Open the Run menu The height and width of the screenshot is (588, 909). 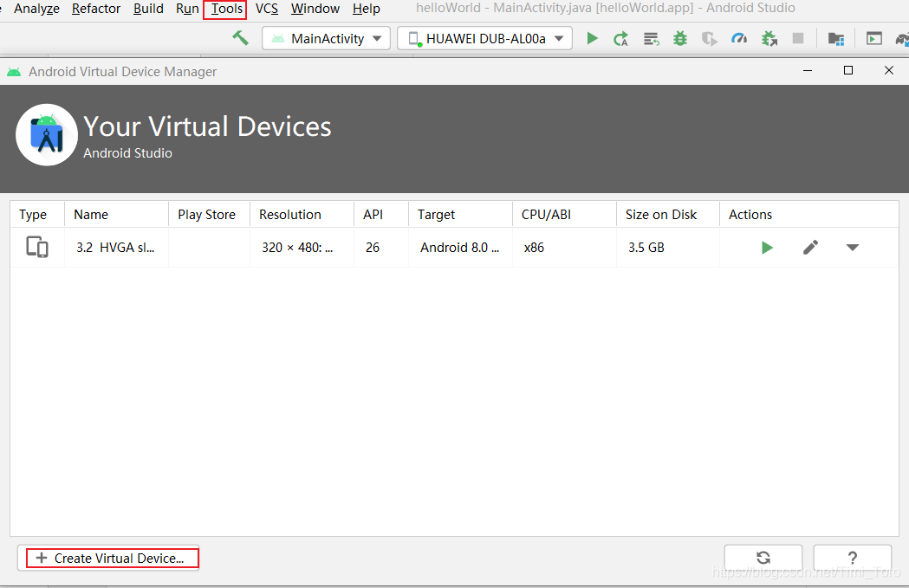187,9
